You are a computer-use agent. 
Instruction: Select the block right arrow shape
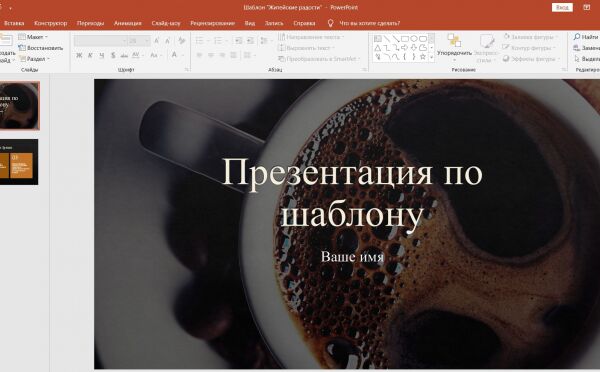[405, 48]
